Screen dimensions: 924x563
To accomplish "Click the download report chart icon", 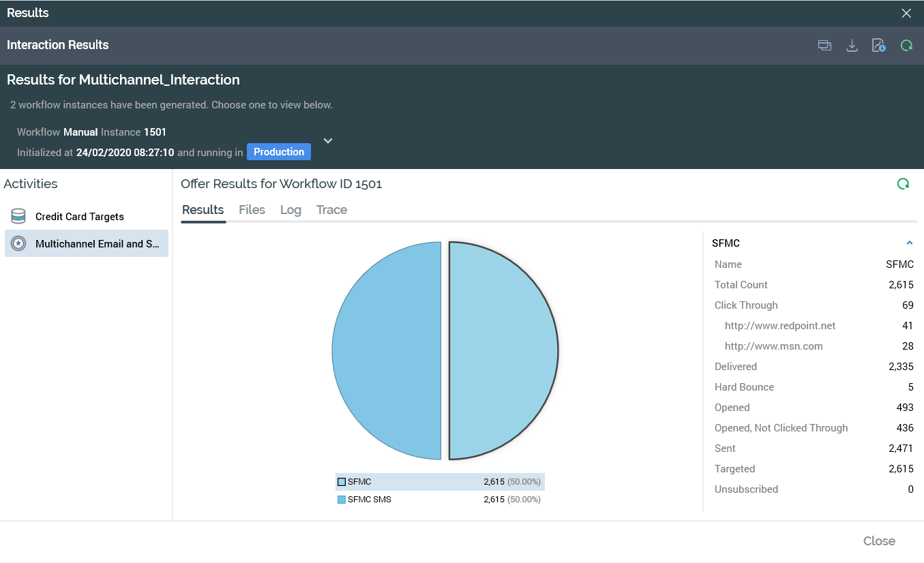I will [x=878, y=46].
